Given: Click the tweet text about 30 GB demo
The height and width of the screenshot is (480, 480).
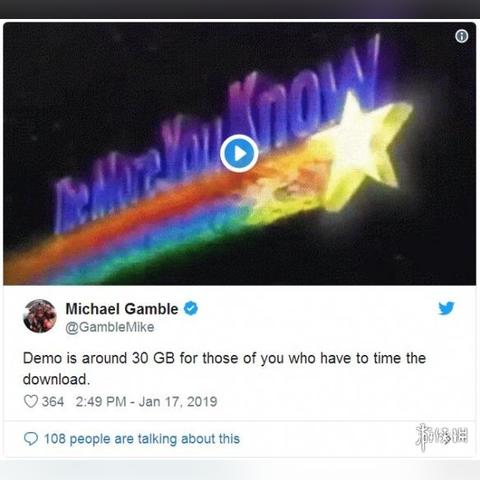Looking at the screenshot, I should point(224,369).
